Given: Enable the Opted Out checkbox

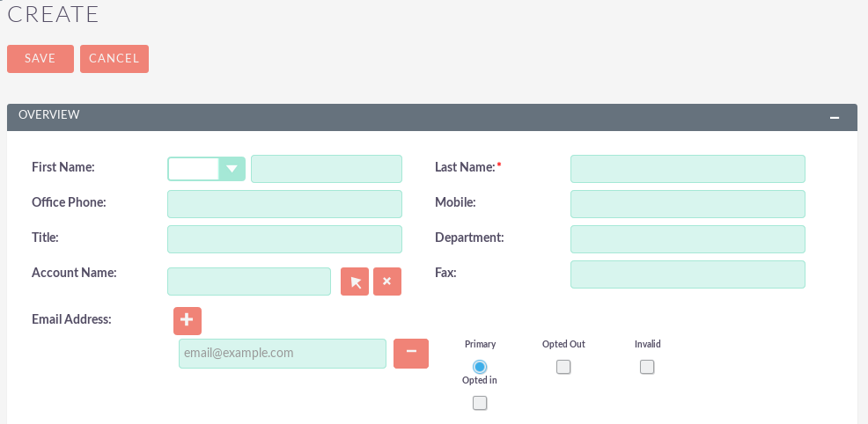Looking at the screenshot, I should [563, 367].
